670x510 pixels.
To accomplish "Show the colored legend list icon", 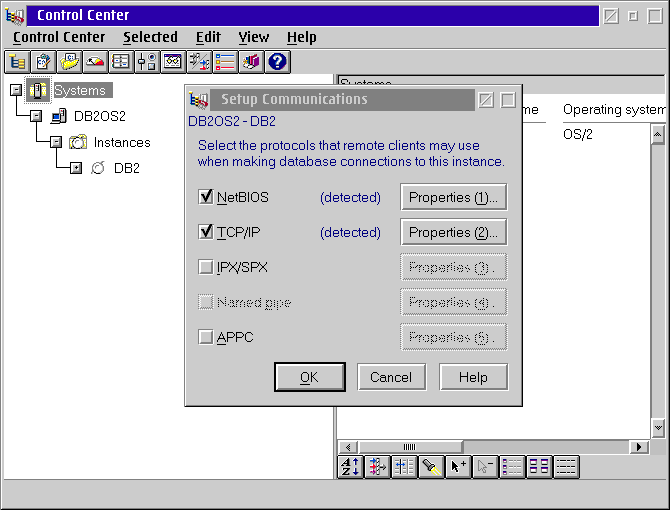I will pyautogui.click(x=226, y=62).
